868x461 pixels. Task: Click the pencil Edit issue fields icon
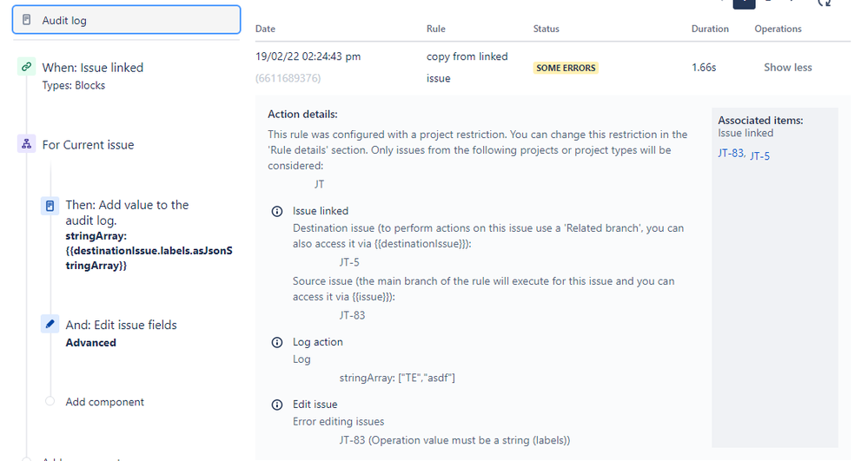point(50,324)
